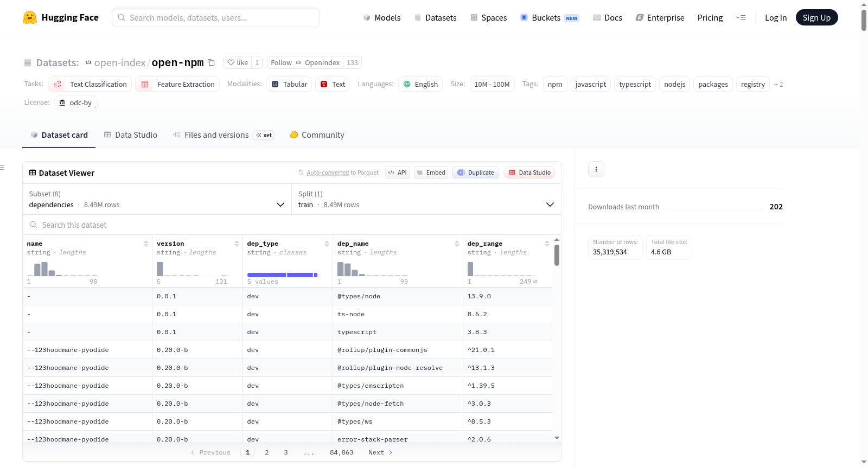Expand the navigation overflow menu

[x=741, y=17]
